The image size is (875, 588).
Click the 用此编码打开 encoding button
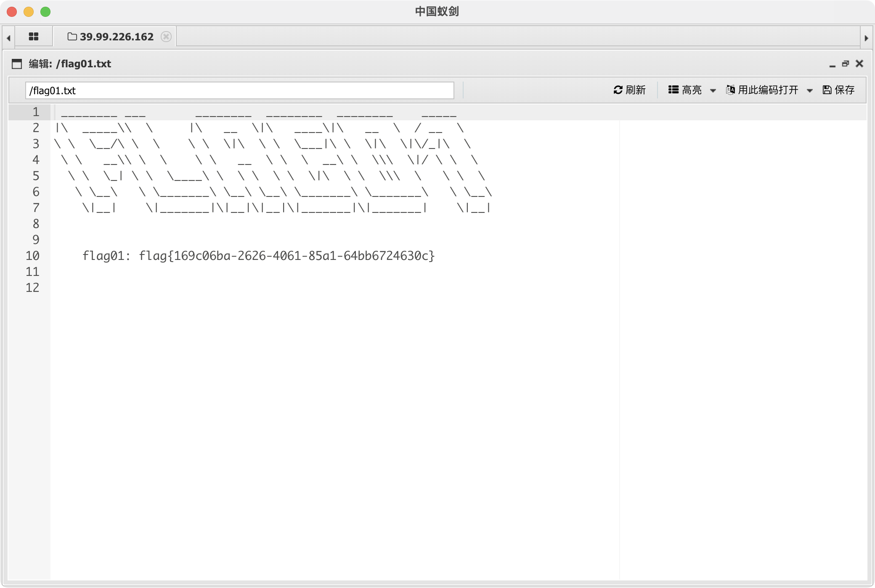(762, 90)
